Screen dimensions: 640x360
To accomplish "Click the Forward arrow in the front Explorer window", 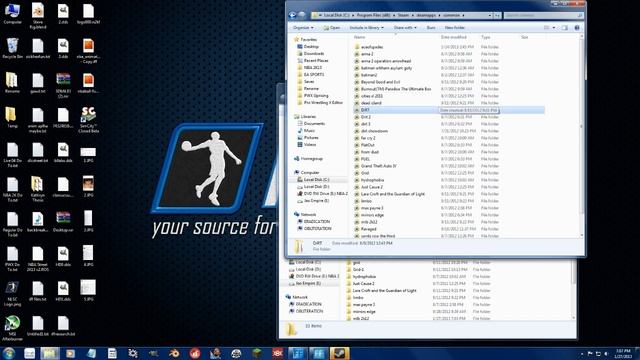I will coord(302,16).
